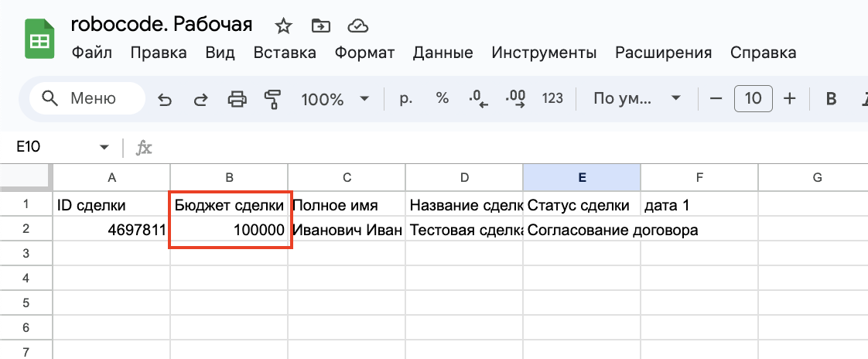This screenshot has height=359, width=868.
Task: Select cell containing 100000
Action: pos(229,229)
